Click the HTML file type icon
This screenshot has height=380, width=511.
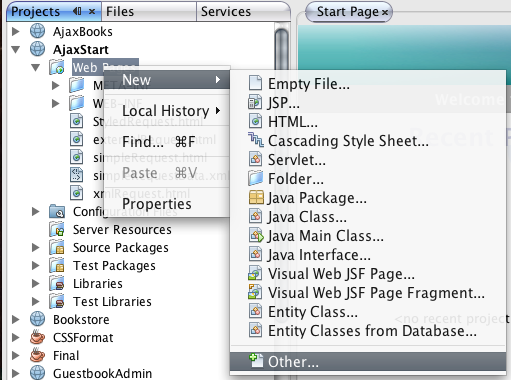(255, 121)
